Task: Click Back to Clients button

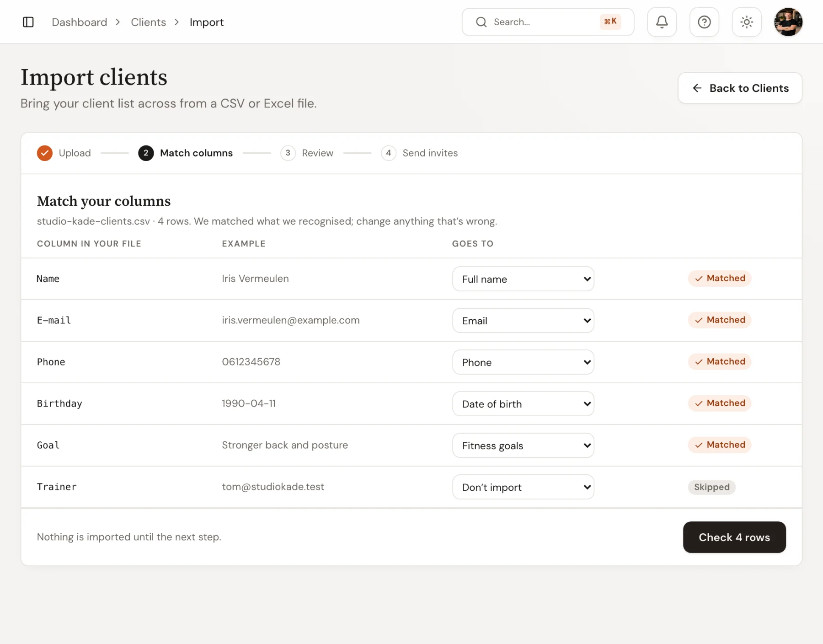Action: click(x=740, y=88)
